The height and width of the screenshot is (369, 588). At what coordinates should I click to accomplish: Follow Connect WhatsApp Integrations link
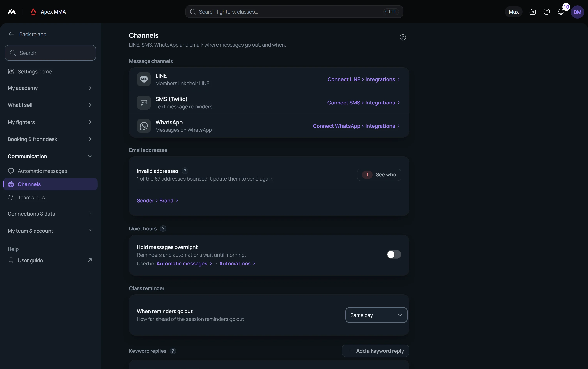(x=356, y=126)
